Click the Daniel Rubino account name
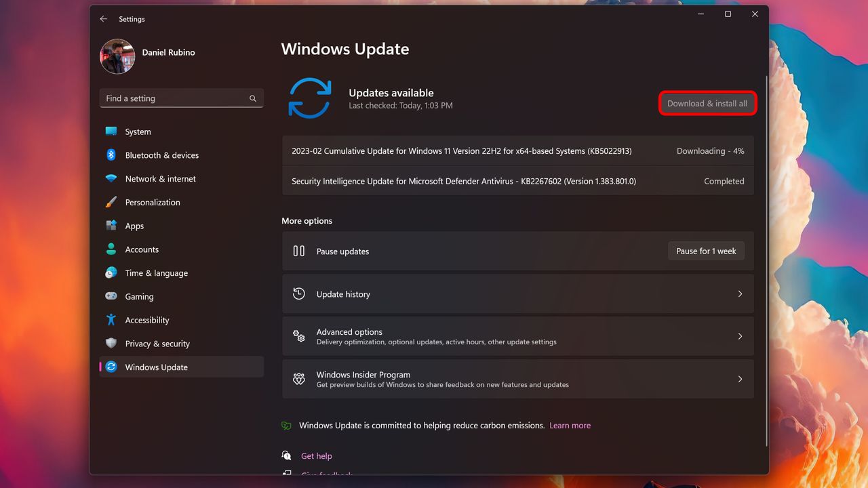This screenshot has width=868, height=488. [x=168, y=52]
